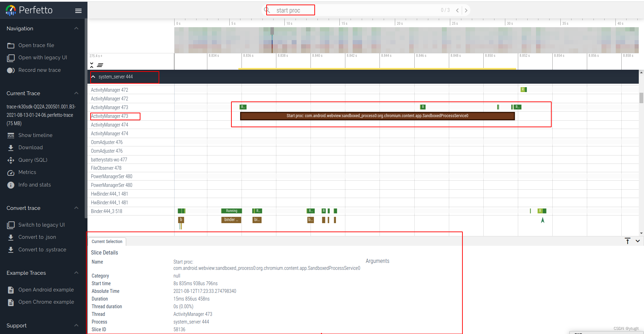Click the Perfetto logo icon

[11, 10]
